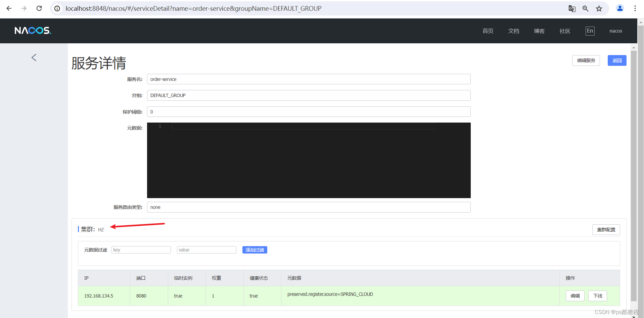Focus the 保护阈值 field
The width and height of the screenshot is (644, 318).
pyautogui.click(x=309, y=112)
